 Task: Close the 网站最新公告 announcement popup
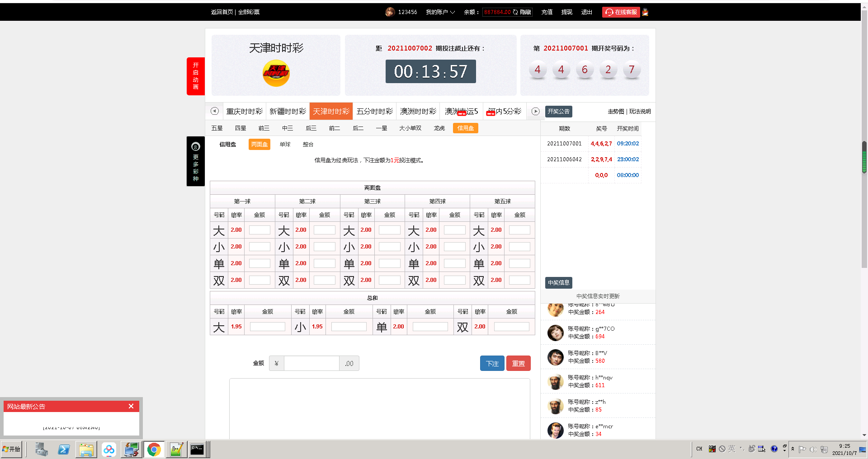click(x=131, y=406)
